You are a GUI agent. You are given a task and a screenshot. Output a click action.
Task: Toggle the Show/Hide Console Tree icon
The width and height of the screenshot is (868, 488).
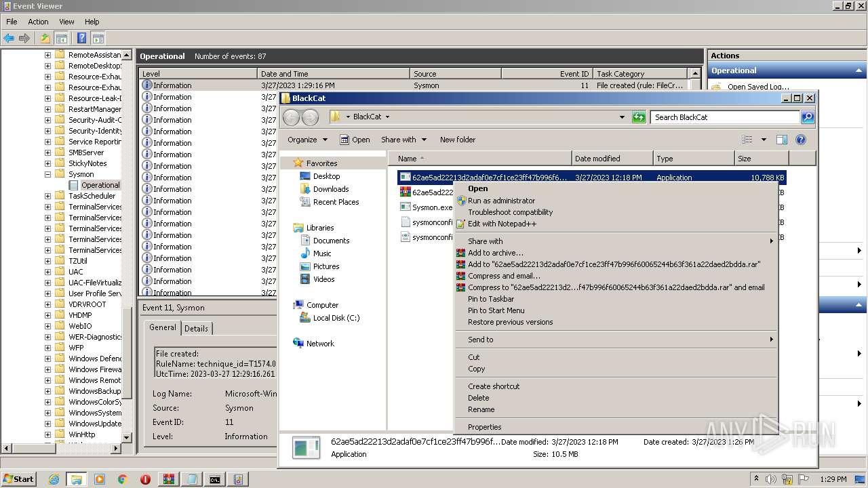(61, 38)
